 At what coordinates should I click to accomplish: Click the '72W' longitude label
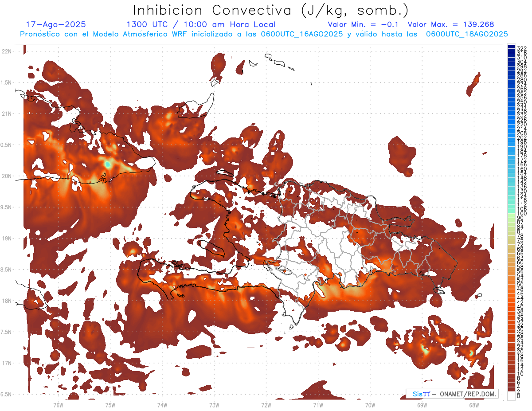coord(266,404)
